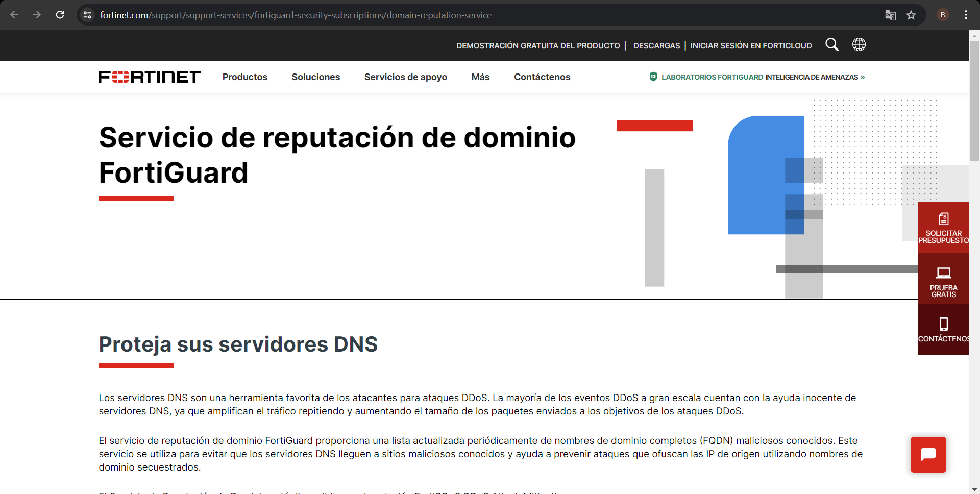Image resolution: width=980 pixels, height=494 pixels.
Task: Select the FortiGuard Labs shield badge icon
Action: point(653,77)
